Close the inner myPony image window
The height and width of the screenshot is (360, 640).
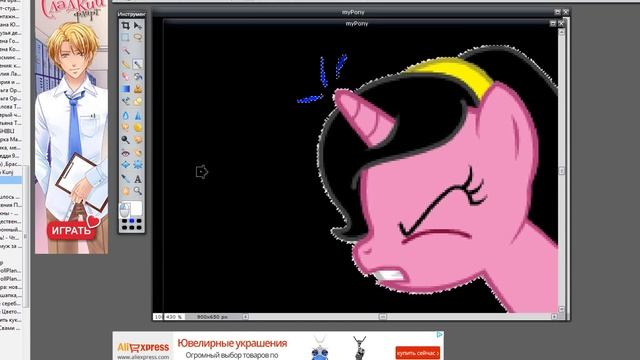click(x=561, y=24)
